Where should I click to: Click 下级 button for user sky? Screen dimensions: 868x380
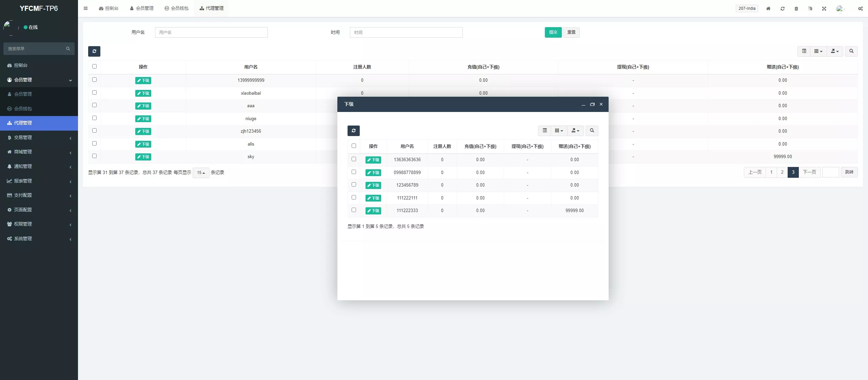tap(143, 157)
